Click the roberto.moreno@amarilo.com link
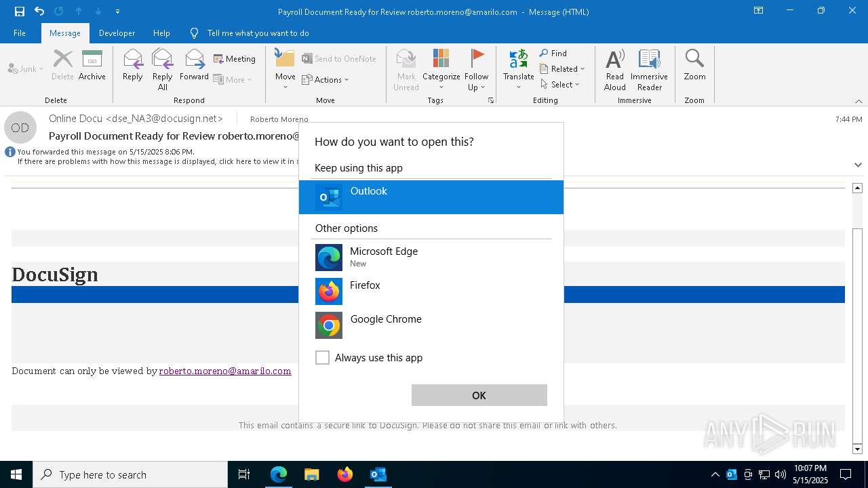868x488 pixels. pyautogui.click(x=225, y=371)
